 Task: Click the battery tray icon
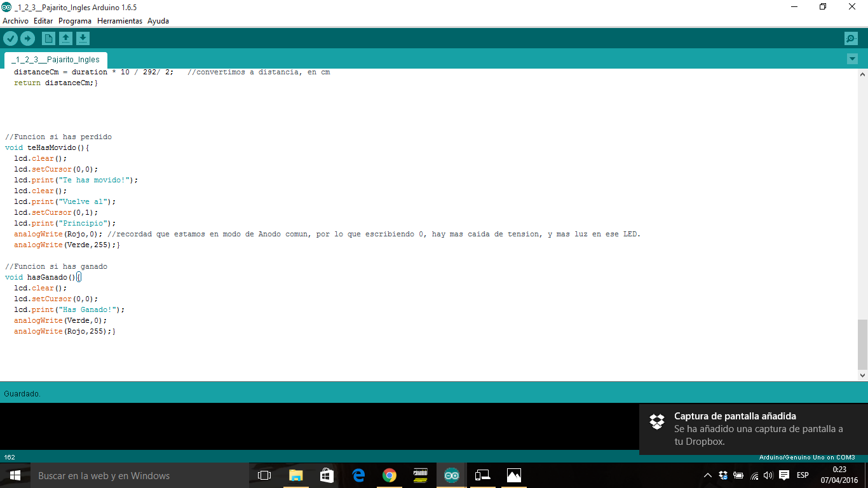coord(738,475)
